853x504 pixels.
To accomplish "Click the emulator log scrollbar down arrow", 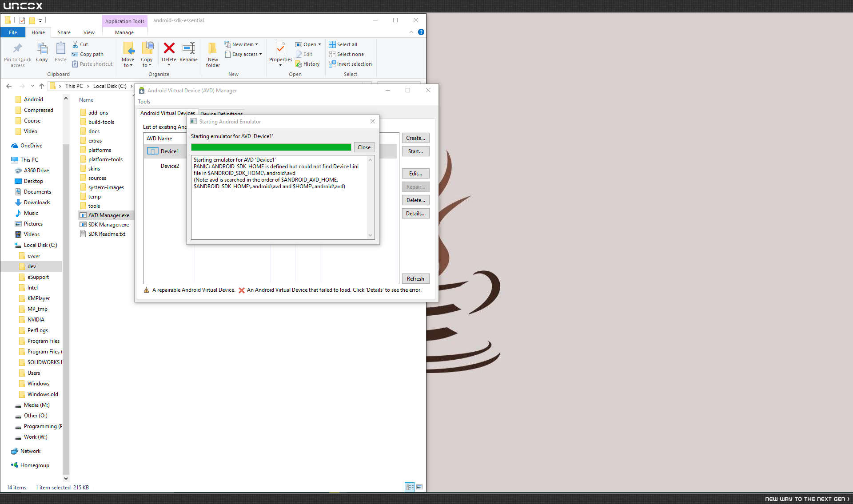I will [370, 235].
